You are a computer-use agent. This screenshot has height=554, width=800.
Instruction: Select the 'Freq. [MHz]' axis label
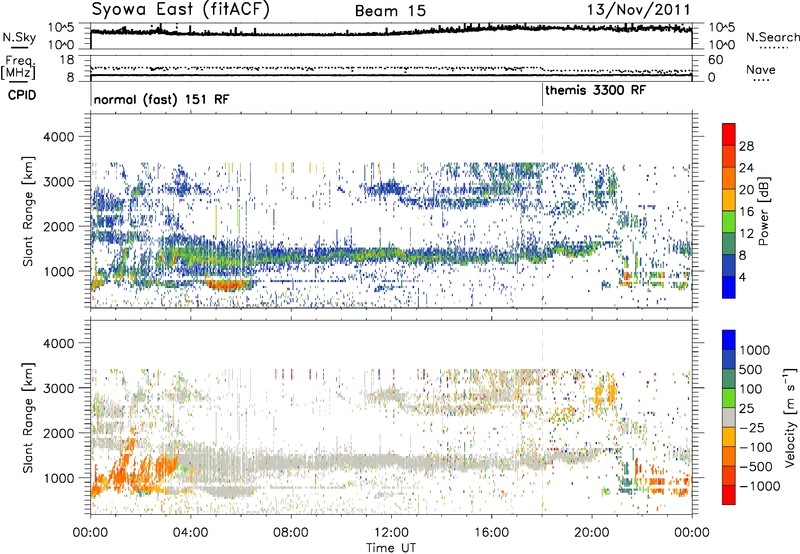click(x=18, y=68)
